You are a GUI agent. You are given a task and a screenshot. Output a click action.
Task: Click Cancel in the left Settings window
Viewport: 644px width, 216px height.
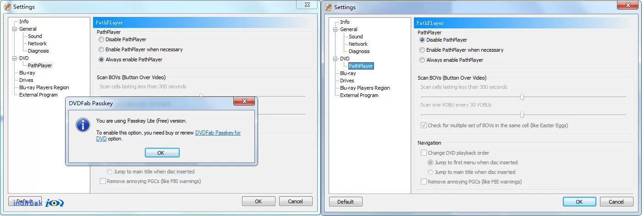(x=295, y=201)
